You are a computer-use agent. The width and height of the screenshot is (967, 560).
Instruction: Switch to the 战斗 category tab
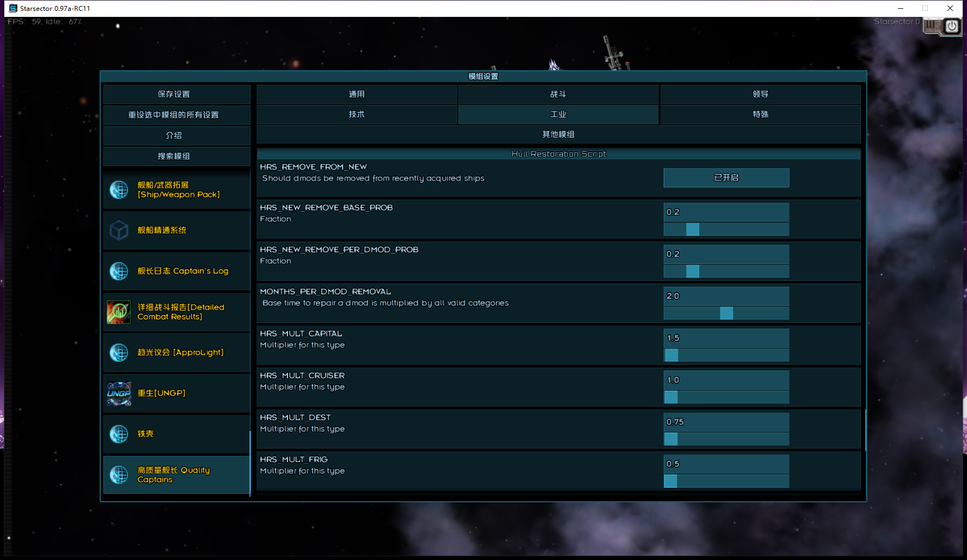[x=558, y=94]
